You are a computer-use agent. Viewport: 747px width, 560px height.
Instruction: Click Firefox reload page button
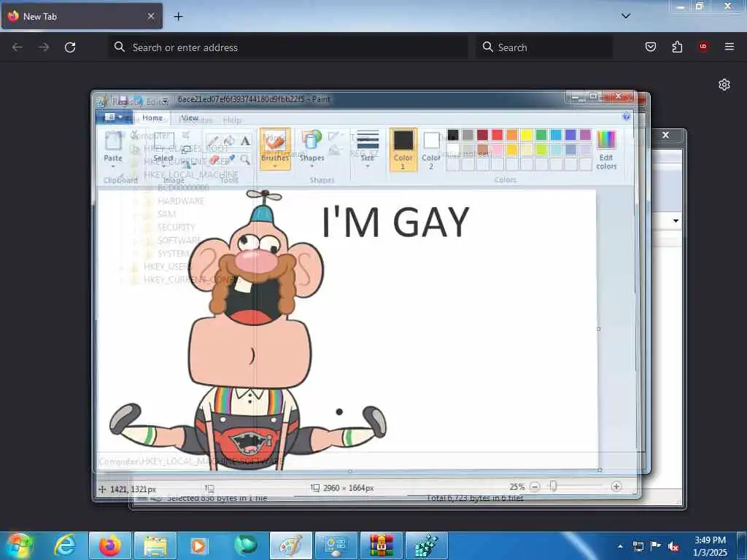click(70, 47)
